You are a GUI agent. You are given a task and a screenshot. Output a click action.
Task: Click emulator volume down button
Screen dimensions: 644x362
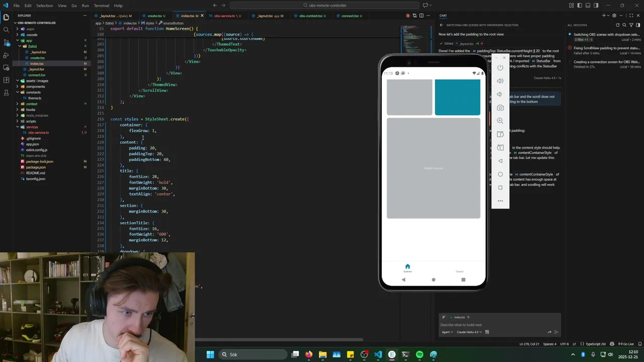pos(500,94)
